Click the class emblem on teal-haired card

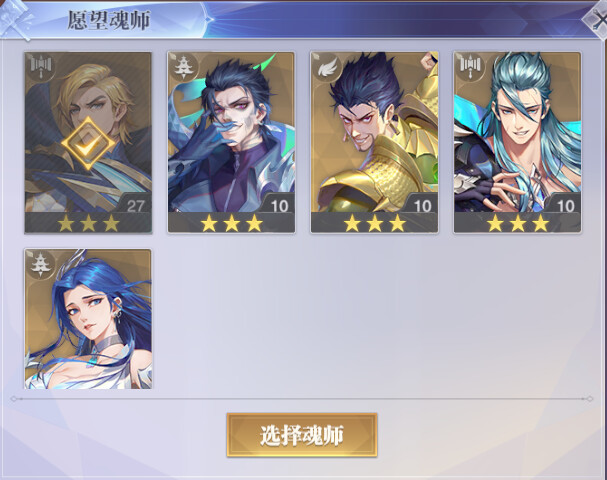click(469, 67)
